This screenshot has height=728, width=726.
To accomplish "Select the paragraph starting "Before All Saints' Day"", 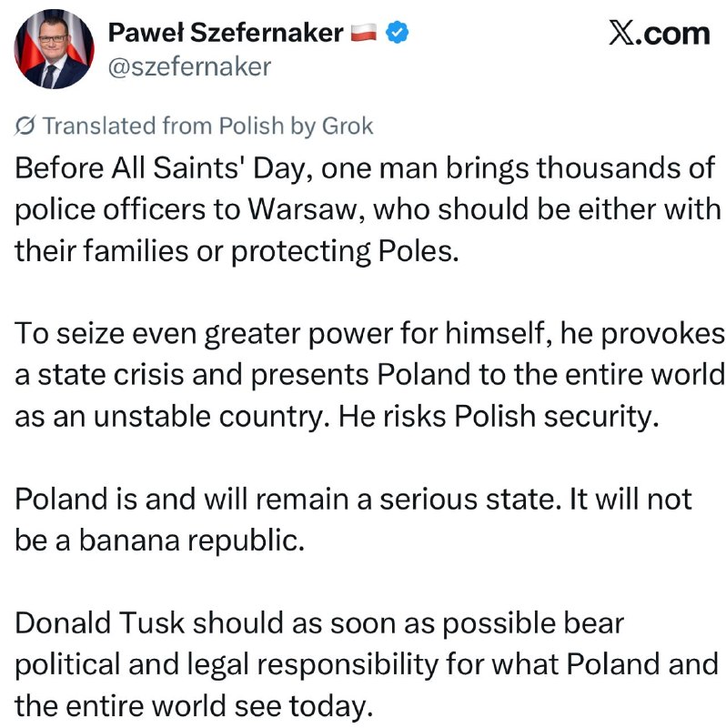I will point(368,209).
